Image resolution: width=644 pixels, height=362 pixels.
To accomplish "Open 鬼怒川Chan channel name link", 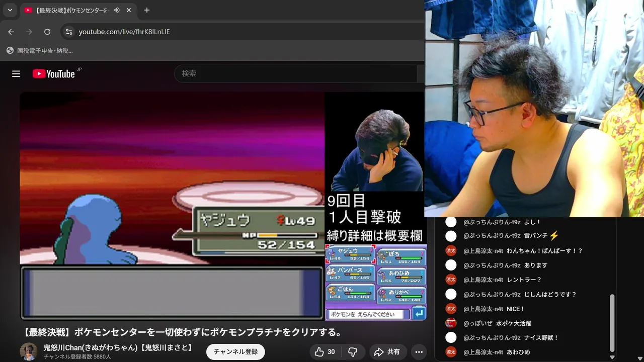I will [x=118, y=347].
